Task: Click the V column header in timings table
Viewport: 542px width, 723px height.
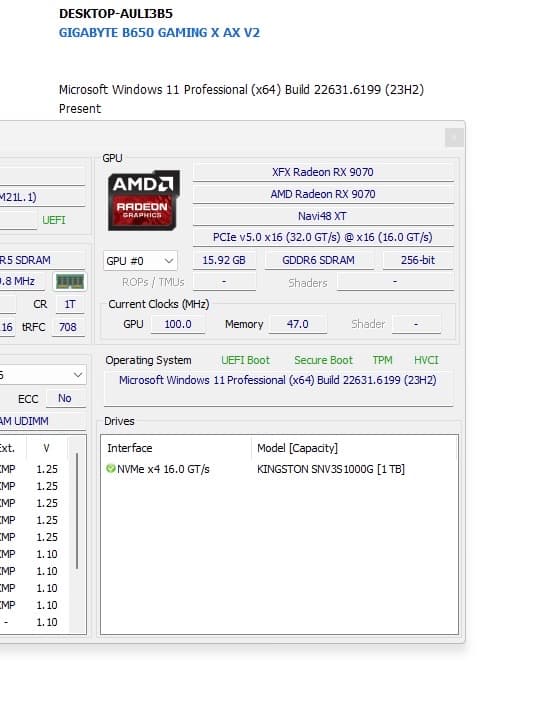Action: [47, 448]
